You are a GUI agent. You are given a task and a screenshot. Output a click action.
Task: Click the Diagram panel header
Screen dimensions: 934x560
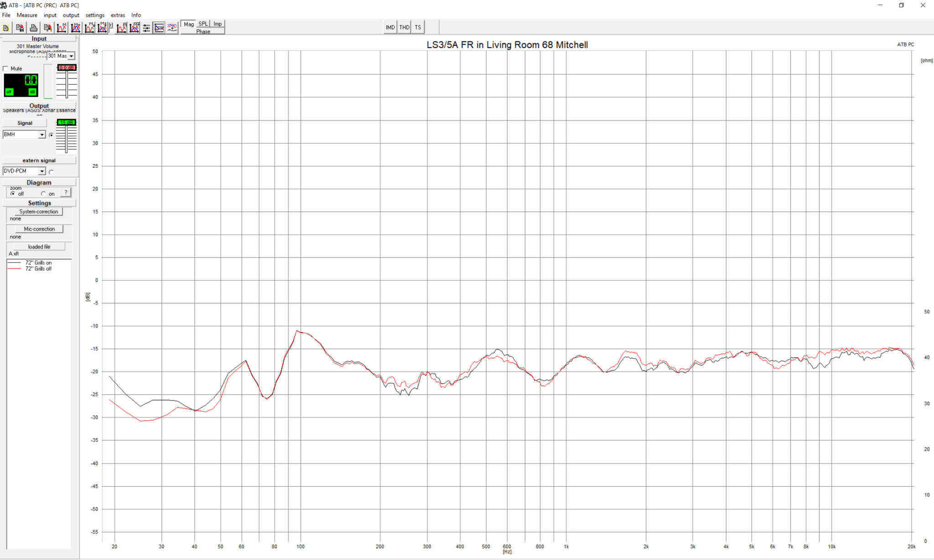point(39,182)
